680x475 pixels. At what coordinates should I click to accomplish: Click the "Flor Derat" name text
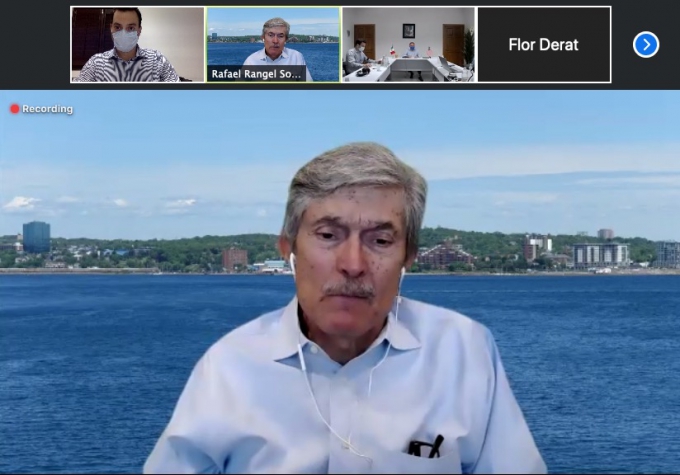tap(543, 45)
